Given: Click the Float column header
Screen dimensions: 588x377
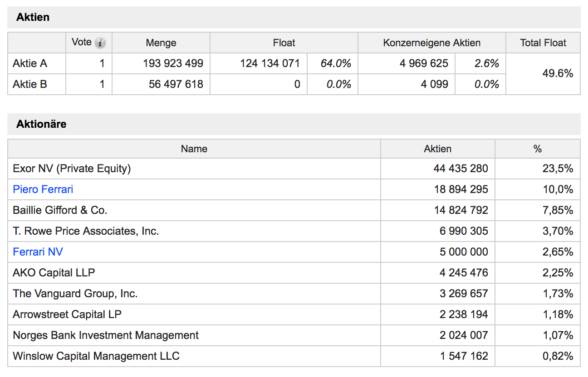Looking at the screenshot, I should (x=284, y=43).
